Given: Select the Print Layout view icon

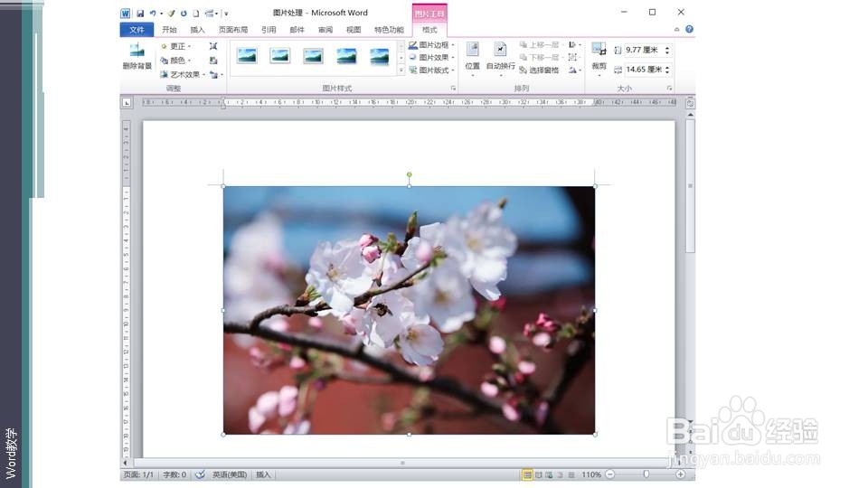Looking at the screenshot, I should 527,474.
